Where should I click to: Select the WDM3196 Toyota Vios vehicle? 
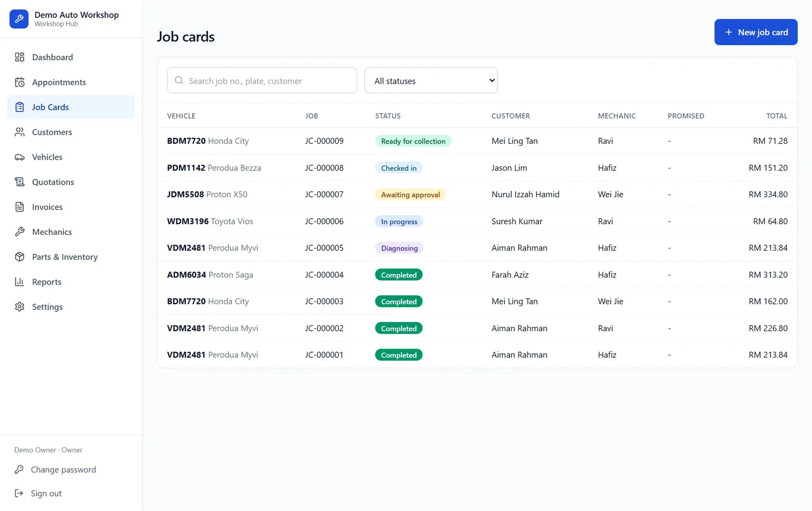pyautogui.click(x=210, y=221)
